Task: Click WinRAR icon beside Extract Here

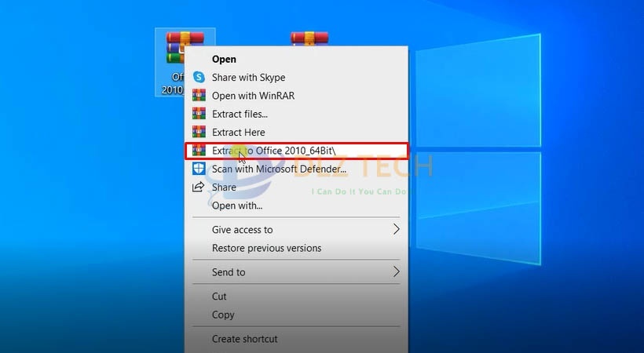Action: (199, 132)
